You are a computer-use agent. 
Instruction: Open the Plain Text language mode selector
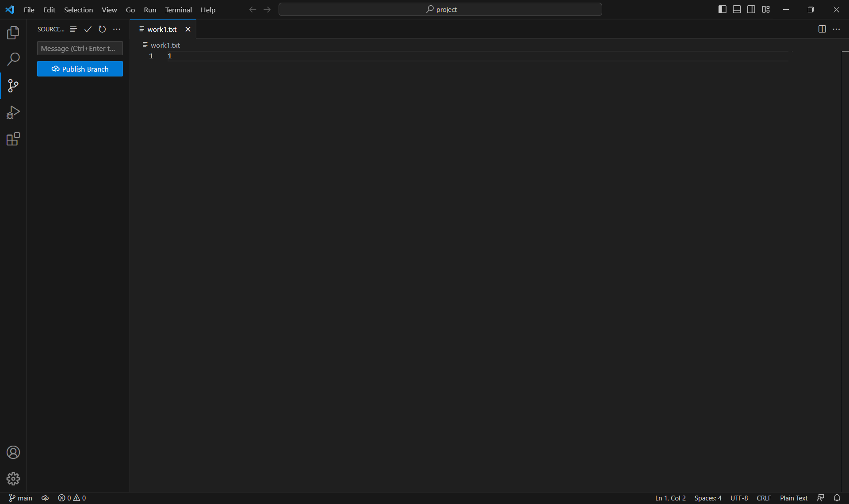coord(793,498)
